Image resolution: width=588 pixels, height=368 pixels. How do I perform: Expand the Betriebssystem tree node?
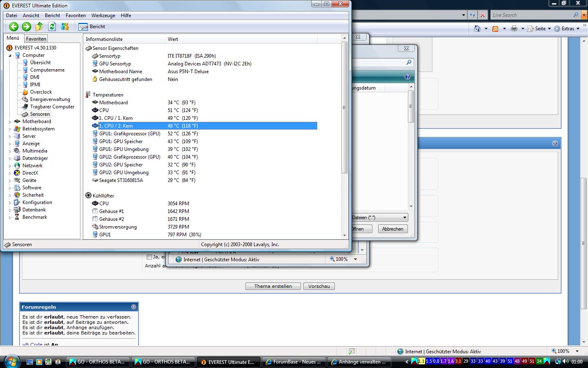coord(10,129)
